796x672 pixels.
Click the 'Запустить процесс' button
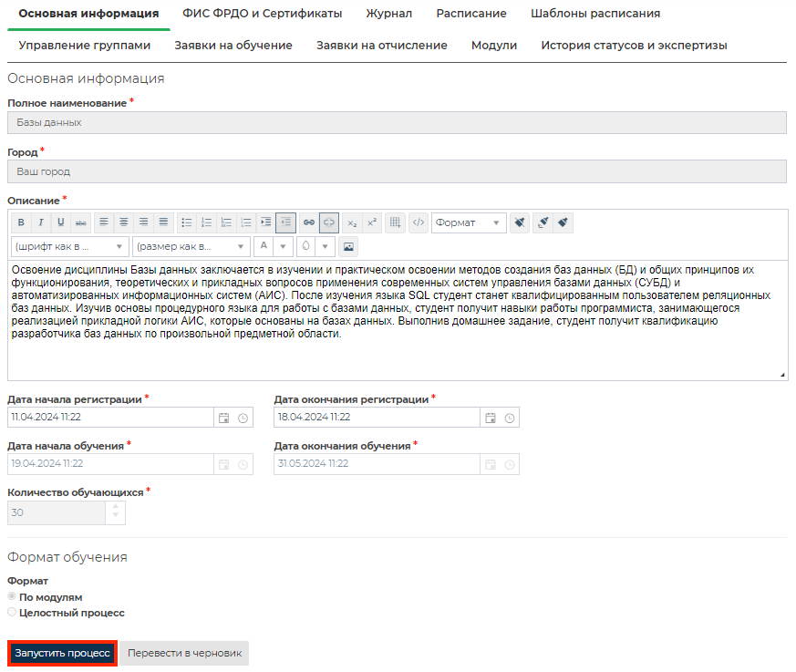(63, 654)
